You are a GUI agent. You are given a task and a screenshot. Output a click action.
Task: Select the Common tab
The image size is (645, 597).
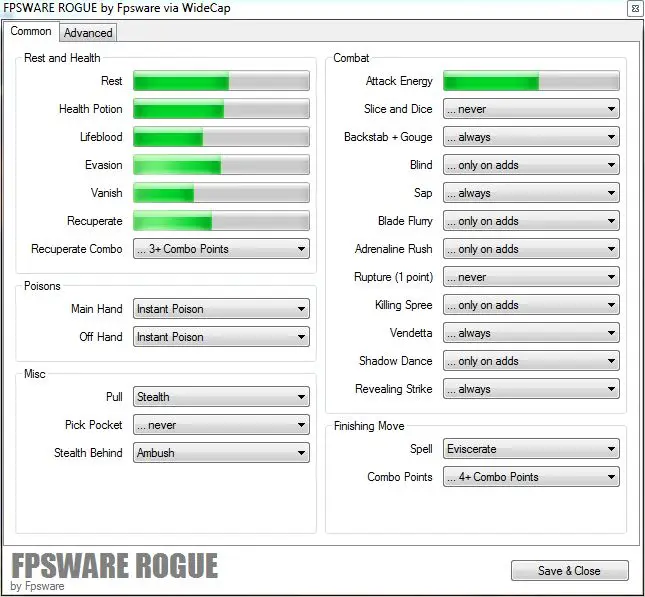[x=31, y=31]
